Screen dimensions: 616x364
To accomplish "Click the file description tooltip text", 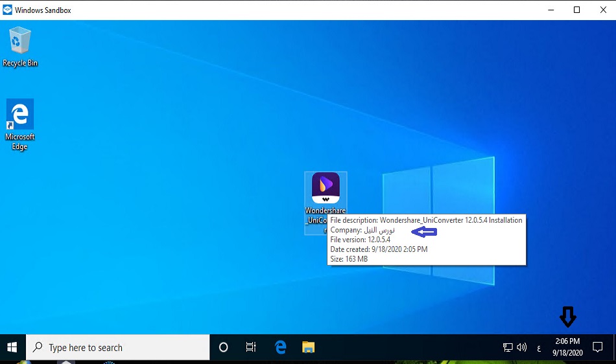I will click(426, 220).
